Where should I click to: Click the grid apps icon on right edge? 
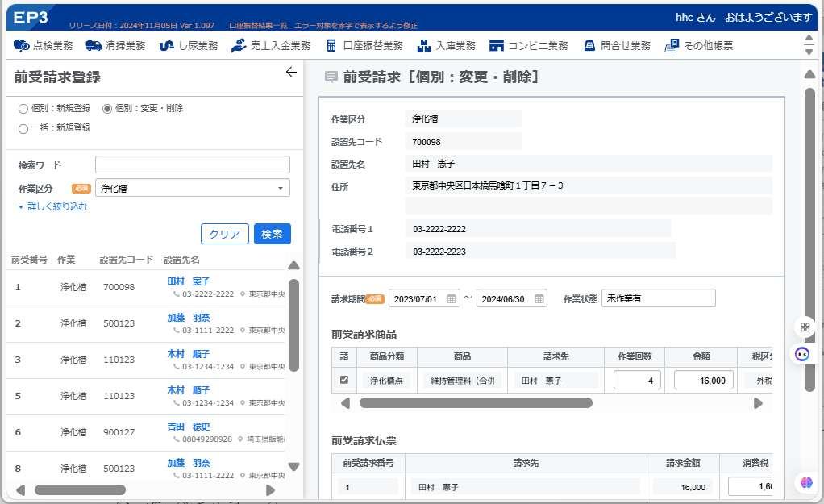tap(805, 327)
